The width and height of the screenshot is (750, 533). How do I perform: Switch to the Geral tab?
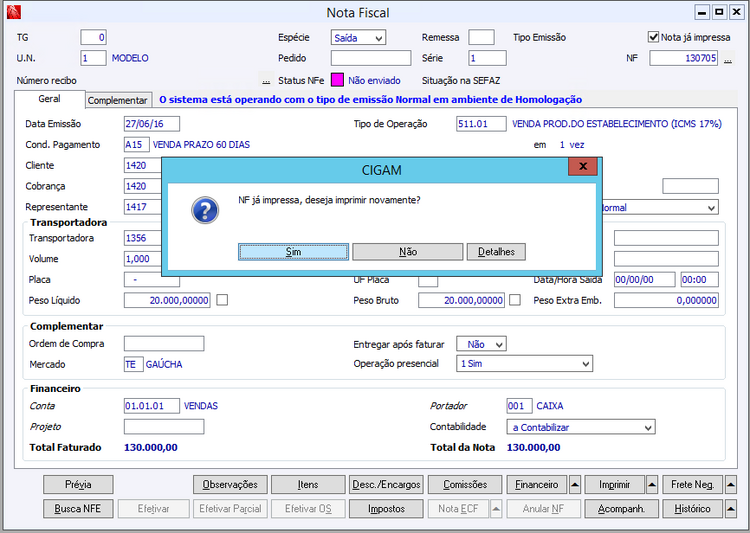(49, 99)
